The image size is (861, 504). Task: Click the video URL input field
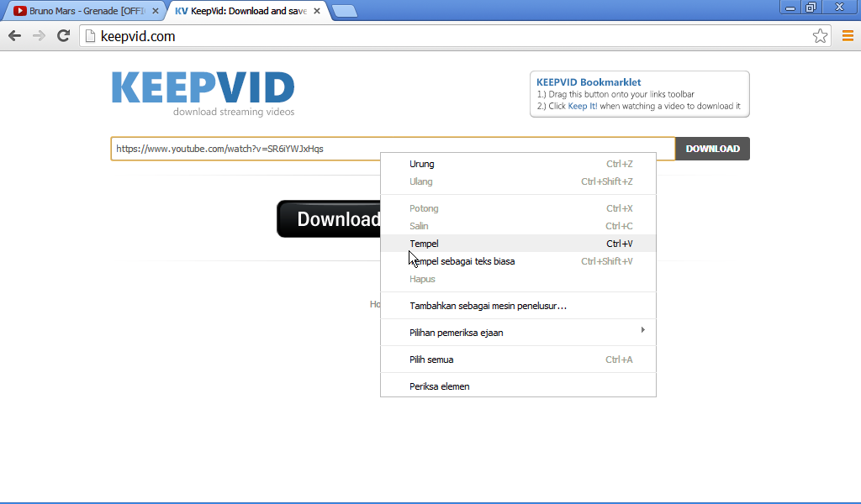(x=393, y=149)
